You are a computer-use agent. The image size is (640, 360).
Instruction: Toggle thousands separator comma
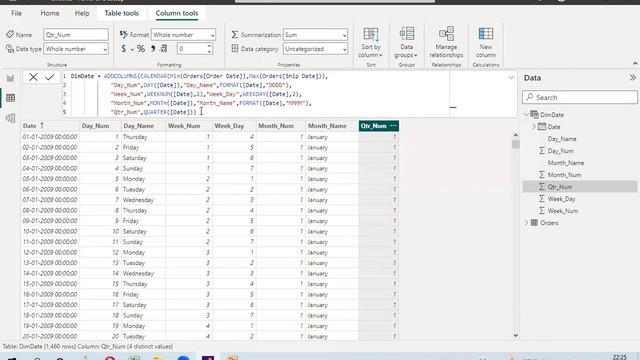(153, 49)
